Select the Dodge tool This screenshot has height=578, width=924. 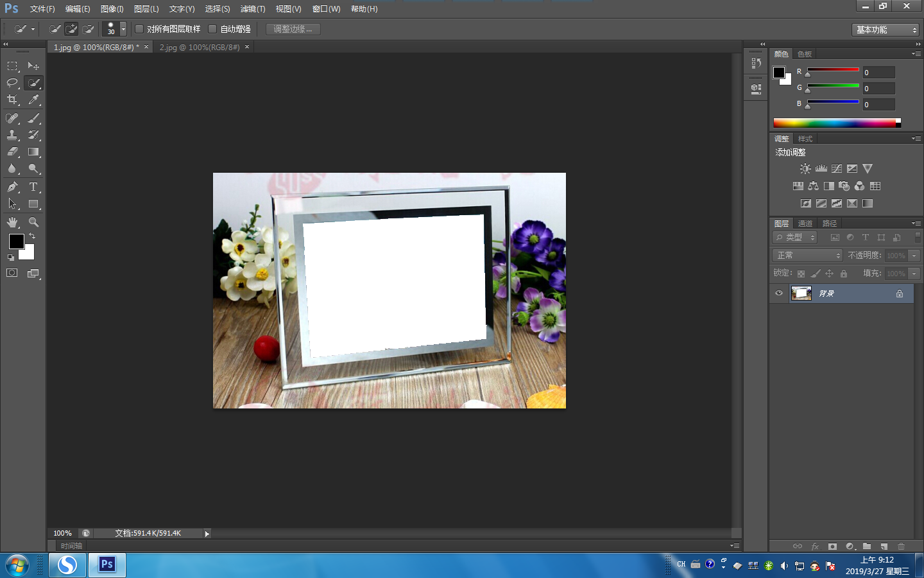(x=33, y=169)
